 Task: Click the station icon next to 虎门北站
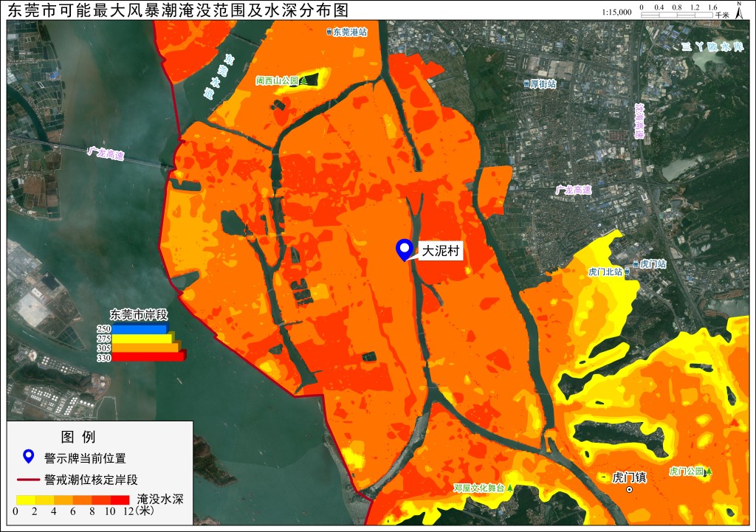coord(627,272)
